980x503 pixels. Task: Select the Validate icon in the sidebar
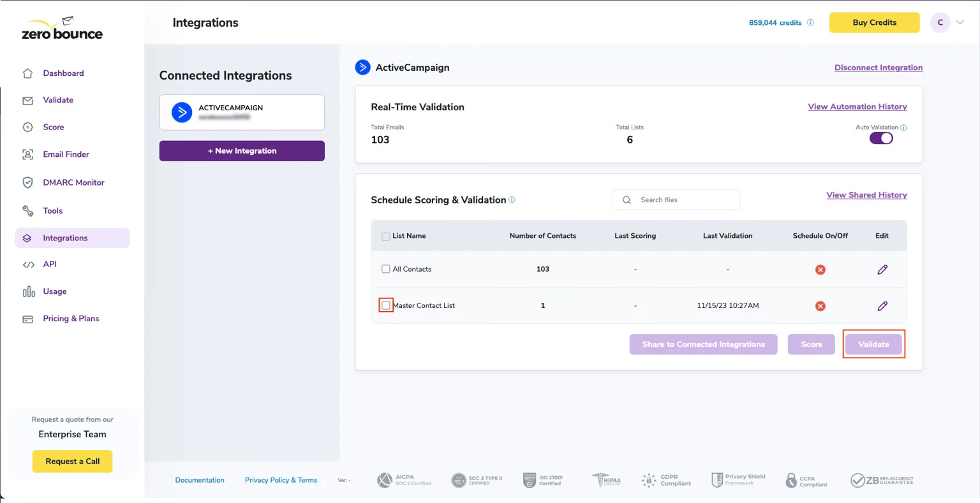[28, 100]
